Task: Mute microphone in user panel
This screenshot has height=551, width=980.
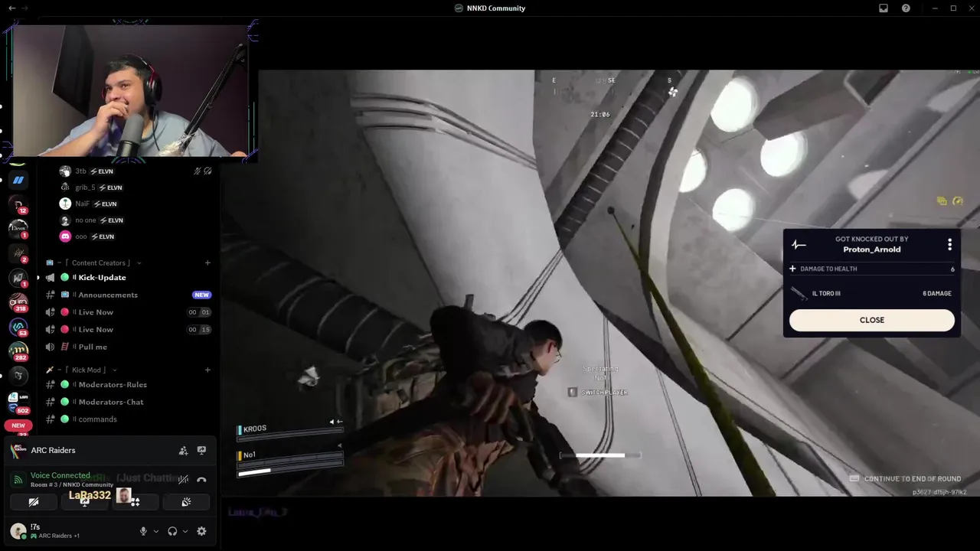Action: (143, 531)
